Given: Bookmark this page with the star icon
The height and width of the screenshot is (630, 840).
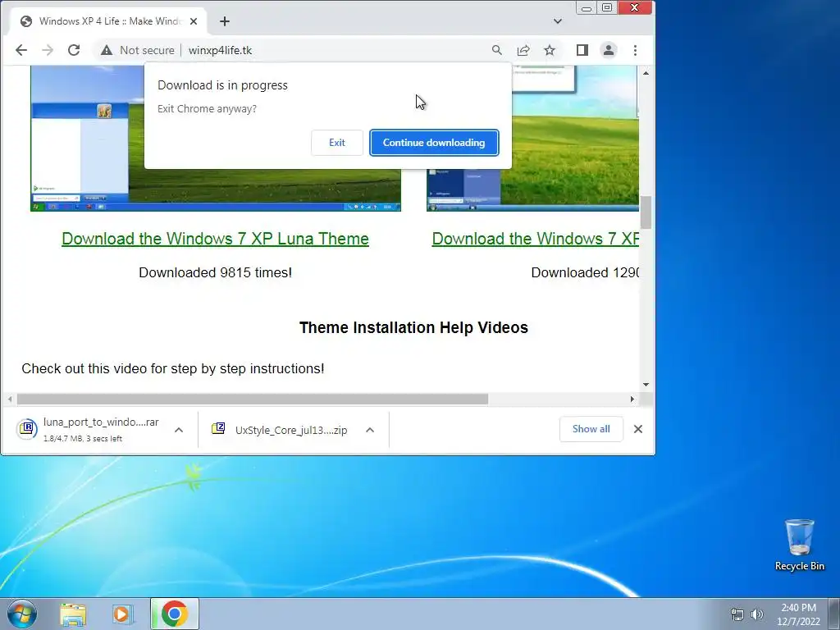Looking at the screenshot, I should tap(550, 50).
